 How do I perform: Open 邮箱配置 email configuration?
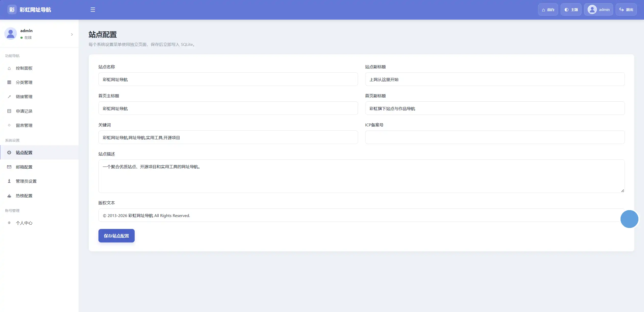tap(39, 167)
